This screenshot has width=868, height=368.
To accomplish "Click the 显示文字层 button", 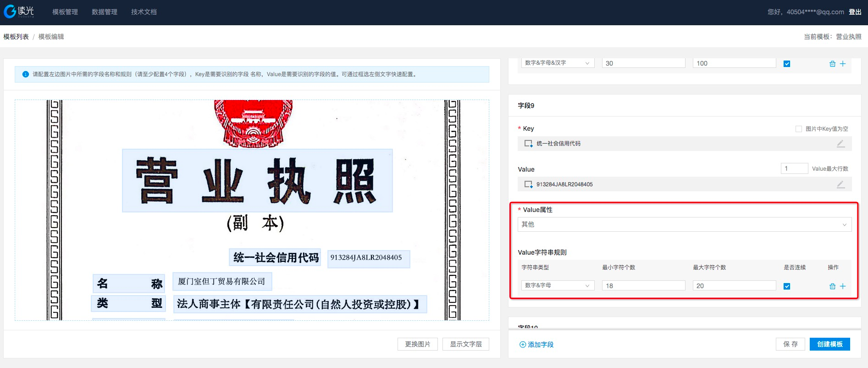I will tap(466, 344).
